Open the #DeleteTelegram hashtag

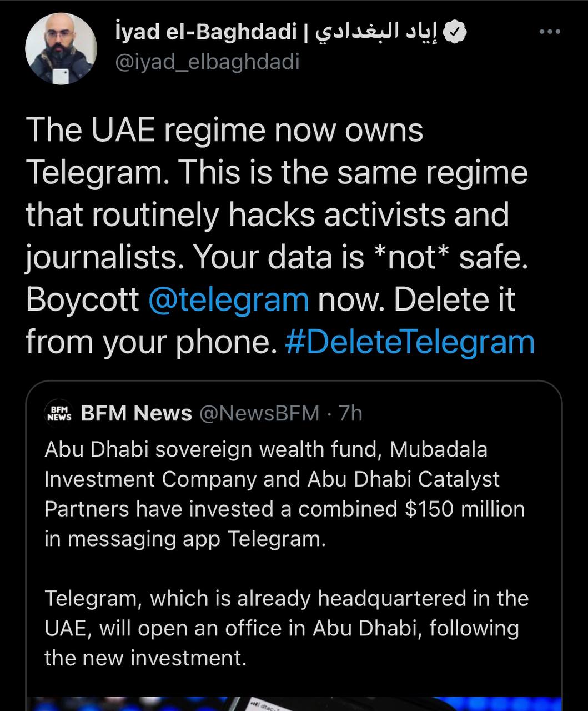click(409, 342)
